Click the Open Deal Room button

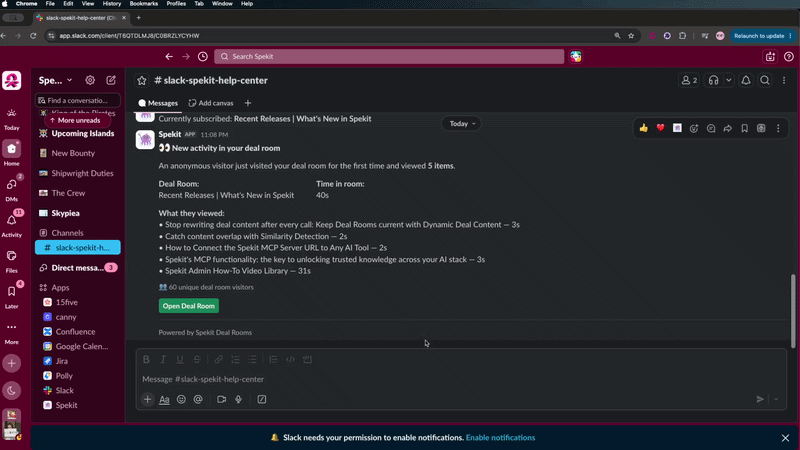pyautogui.click(x=189, y=306)
